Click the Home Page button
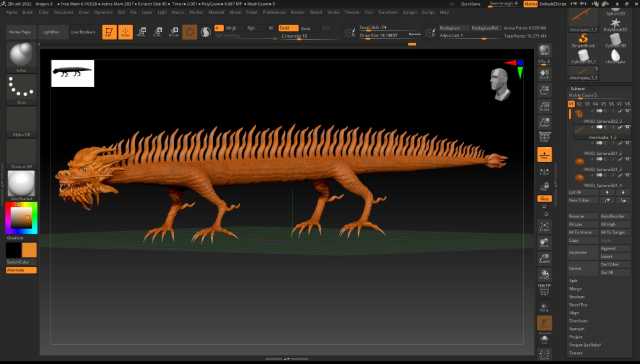 [20, 32]
